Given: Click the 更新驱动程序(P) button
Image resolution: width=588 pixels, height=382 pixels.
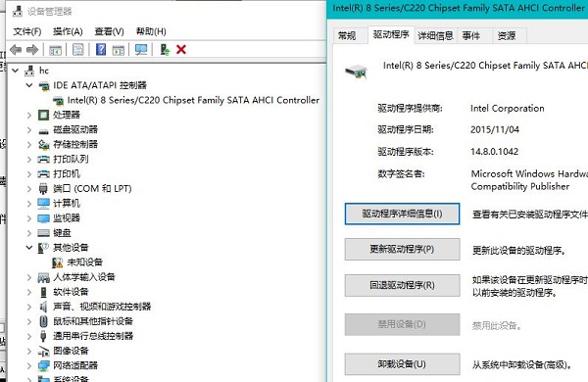Looking at the screenshot, I should (x=402, y=250).
